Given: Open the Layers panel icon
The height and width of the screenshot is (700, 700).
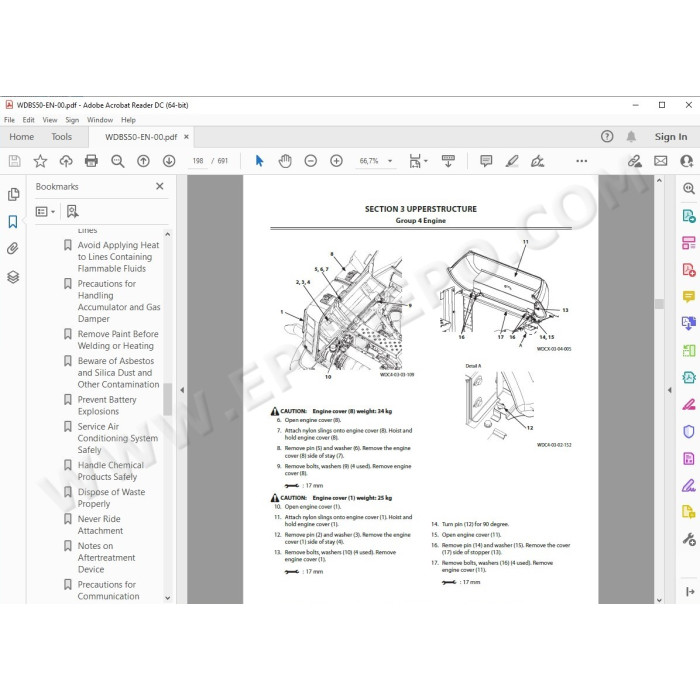Looking at the screenshot, I should click(13, 277).
